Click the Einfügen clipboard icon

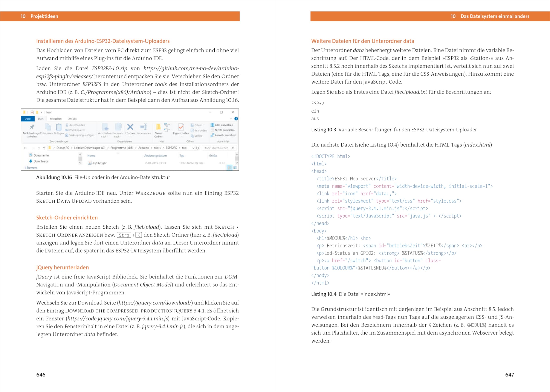(x=59, y=127)
